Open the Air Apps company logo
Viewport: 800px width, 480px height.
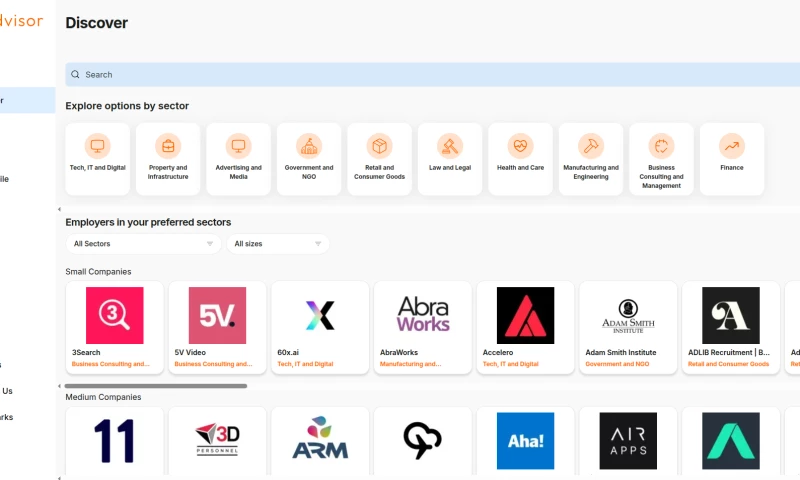(628, 441)
